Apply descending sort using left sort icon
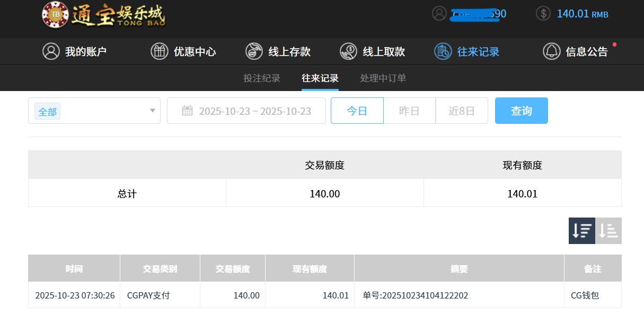The height and width of the screenshot is (316, 644). (581, 230)
